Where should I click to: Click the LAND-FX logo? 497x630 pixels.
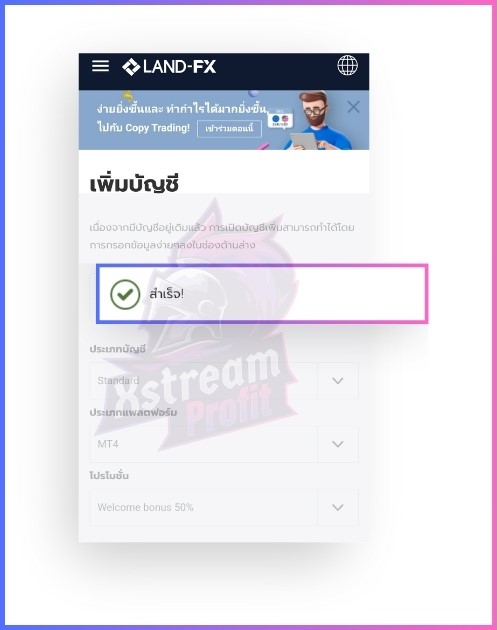coord(169,67)
